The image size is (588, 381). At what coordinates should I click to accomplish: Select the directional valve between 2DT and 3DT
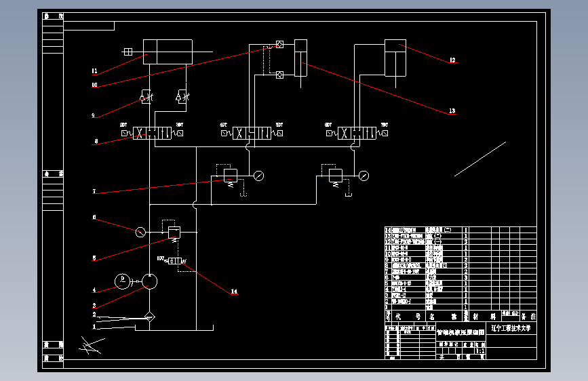[152, 133]
